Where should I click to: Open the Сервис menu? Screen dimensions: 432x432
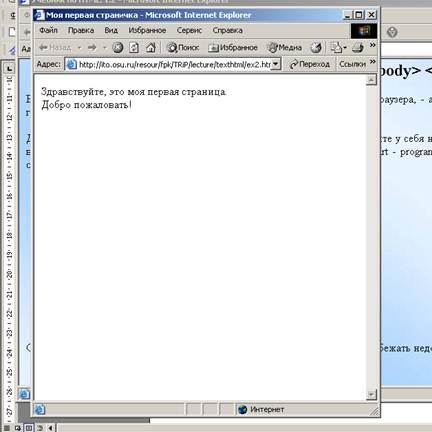coord(189,30)
